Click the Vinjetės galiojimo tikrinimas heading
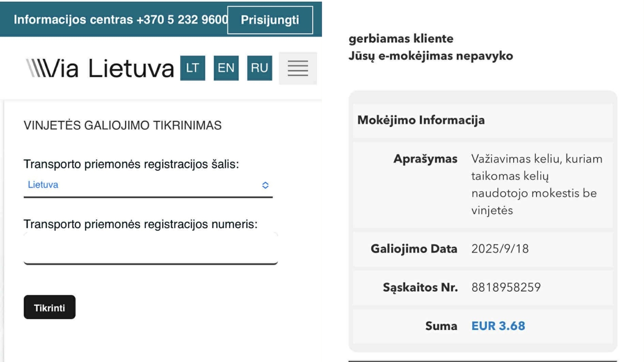This screenshot has width=644, height=362. click(x=123, y=125)
